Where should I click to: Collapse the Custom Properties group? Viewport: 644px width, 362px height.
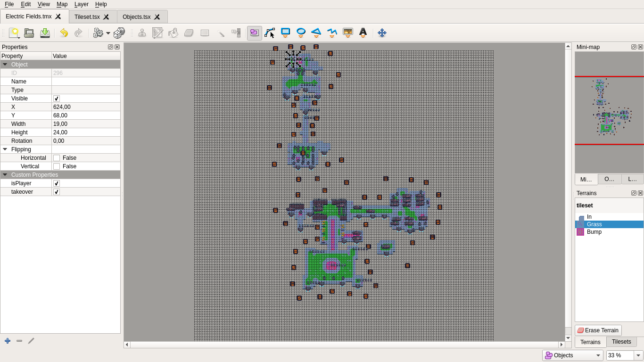click(5, 175)
